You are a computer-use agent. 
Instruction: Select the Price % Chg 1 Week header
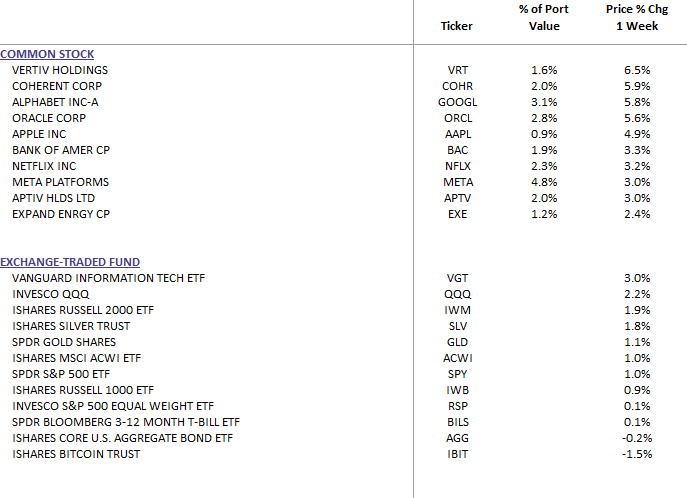click(x=637, y=18)
